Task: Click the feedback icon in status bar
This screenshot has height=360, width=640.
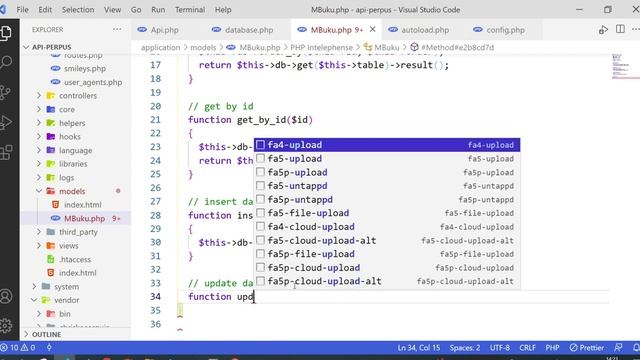Action: (618, 348)
